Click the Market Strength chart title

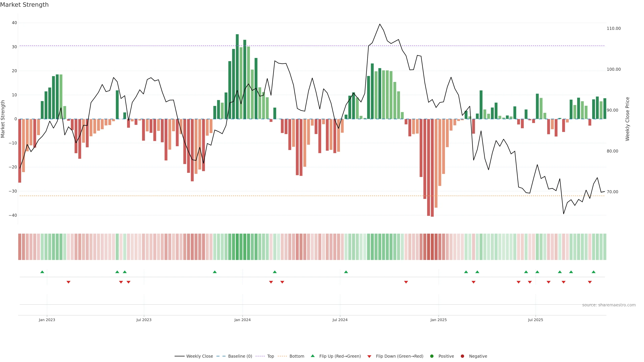pyautogui.click(x=24, y=5)
